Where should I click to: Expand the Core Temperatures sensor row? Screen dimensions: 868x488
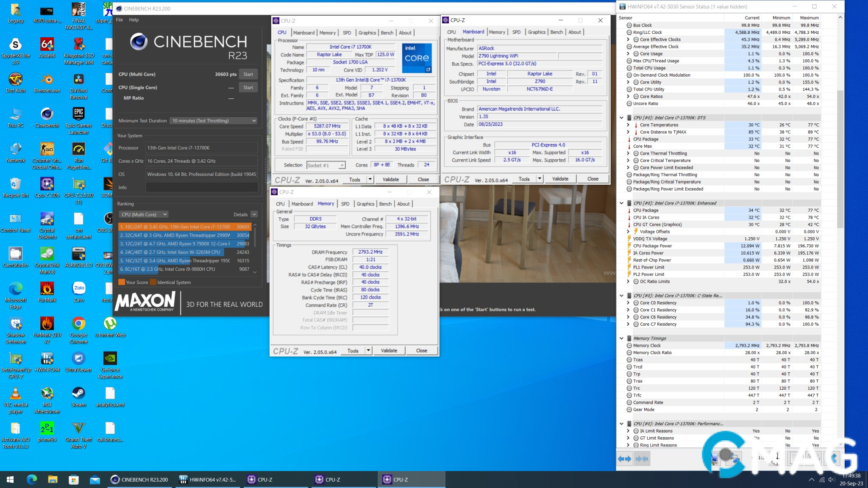(628, 125)
